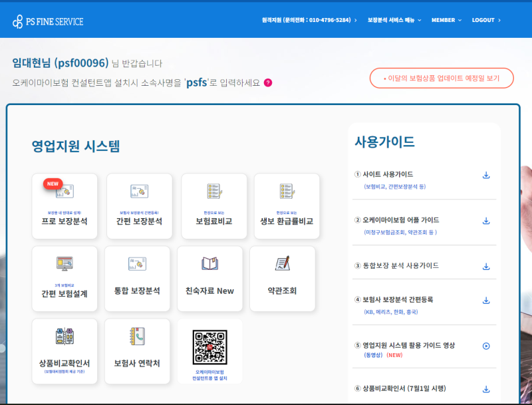The image size is (532, 405).
Task: Click the 사용가이드 heading
Action: point(385,142)
